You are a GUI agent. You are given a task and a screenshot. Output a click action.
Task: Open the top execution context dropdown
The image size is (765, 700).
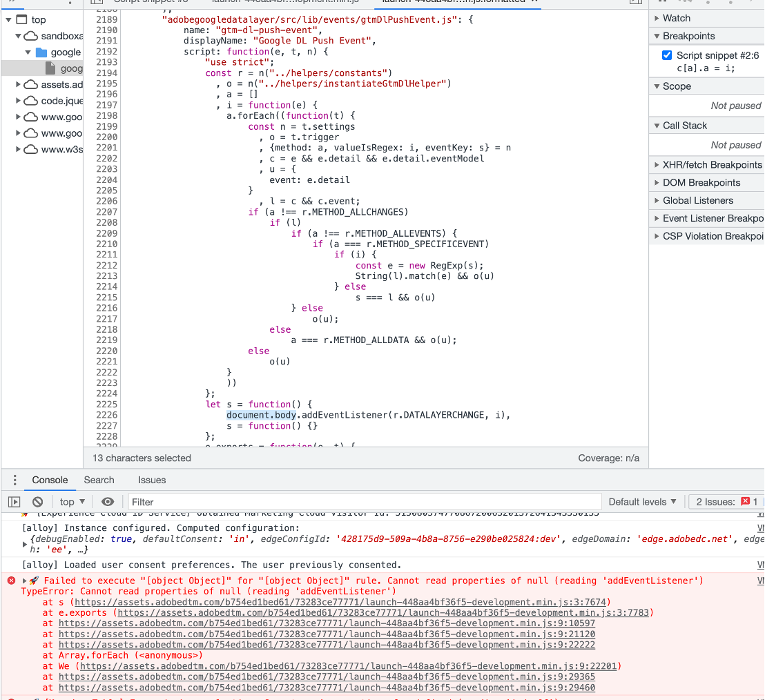72,501
